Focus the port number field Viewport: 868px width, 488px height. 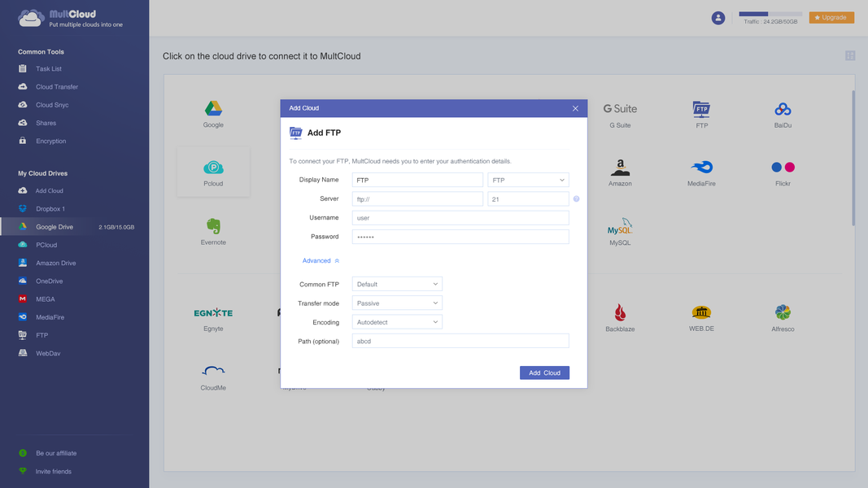pos(528,198)
